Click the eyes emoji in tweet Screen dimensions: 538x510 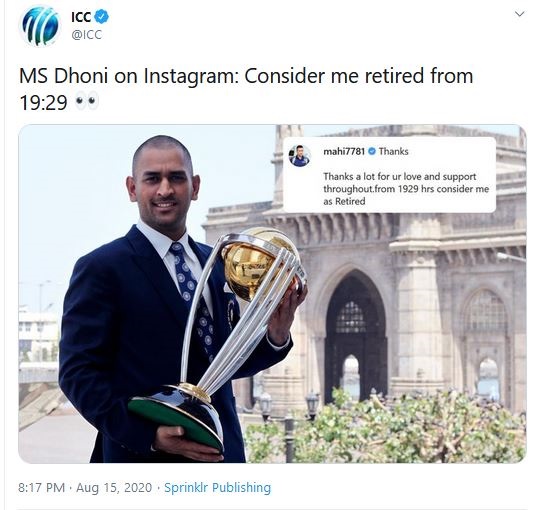tap(87, 101)
